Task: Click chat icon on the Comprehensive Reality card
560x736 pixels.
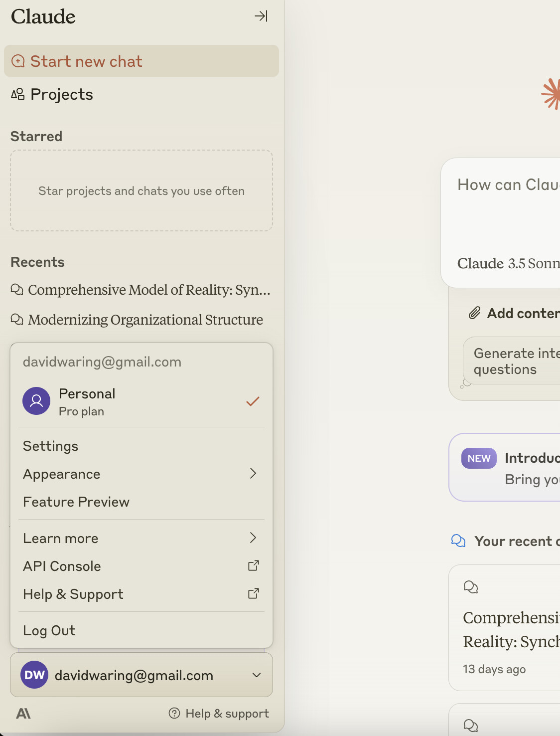Action: [470, 587]
